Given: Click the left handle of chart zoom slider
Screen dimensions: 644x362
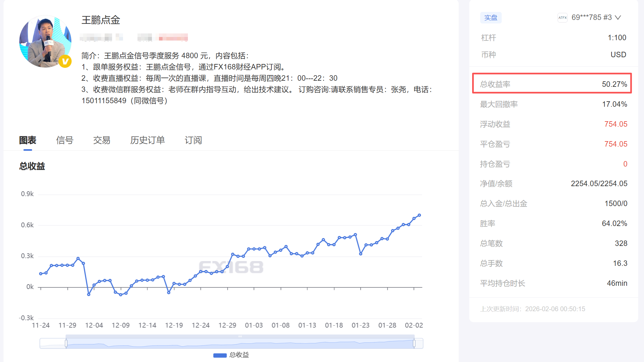Looking at the screenshot, I should 66,343.
